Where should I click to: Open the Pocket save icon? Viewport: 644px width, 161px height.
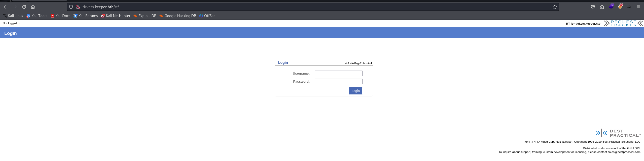click(593, 7)
